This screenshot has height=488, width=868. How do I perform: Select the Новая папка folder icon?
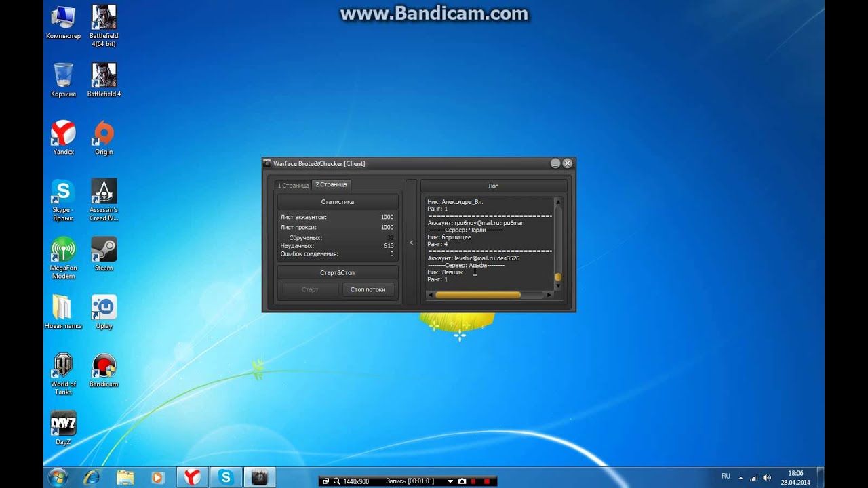click(63, 312)
